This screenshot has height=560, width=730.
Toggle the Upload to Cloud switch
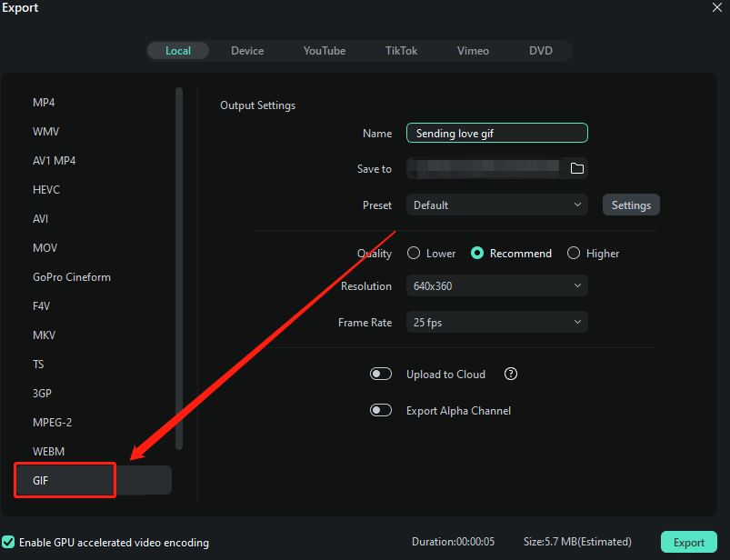381,374
